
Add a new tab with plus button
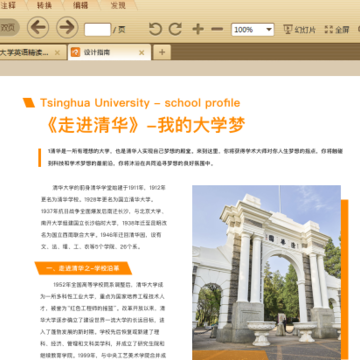[162, 52]
